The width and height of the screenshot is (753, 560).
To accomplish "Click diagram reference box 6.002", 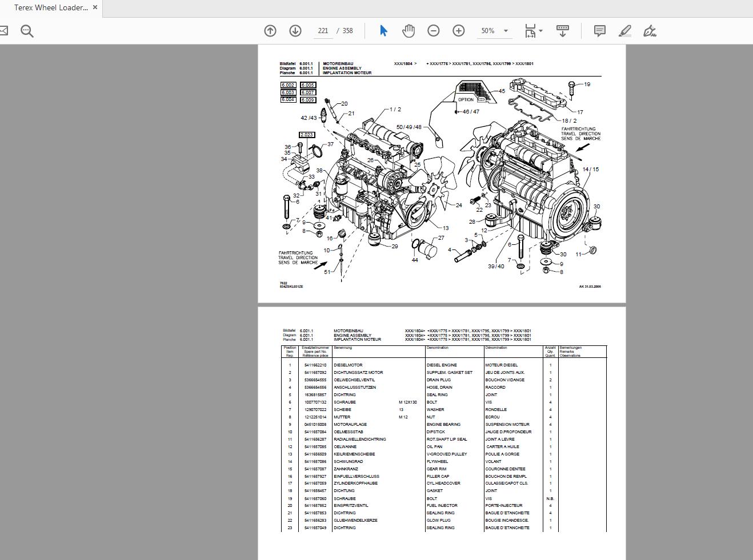I will 288,85.
